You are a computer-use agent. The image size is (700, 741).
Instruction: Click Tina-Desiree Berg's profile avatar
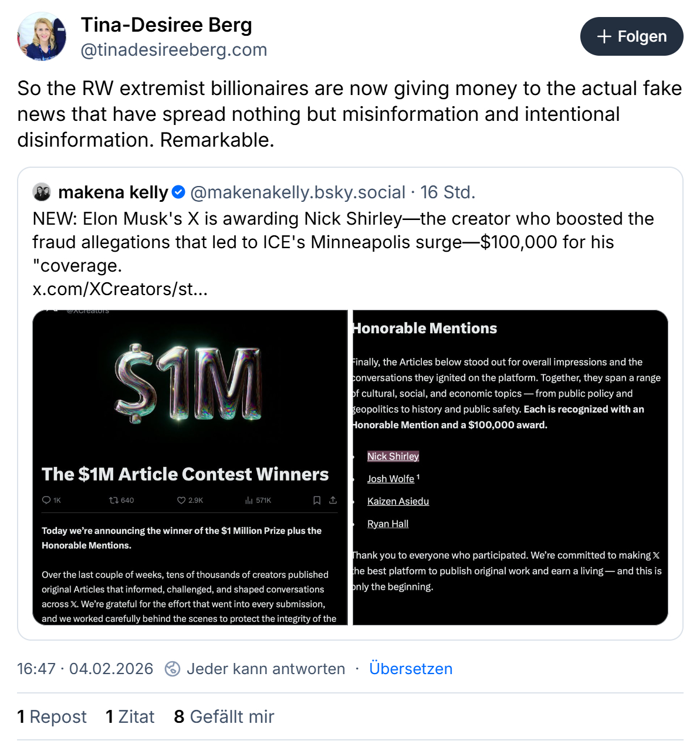coord(42,36)
